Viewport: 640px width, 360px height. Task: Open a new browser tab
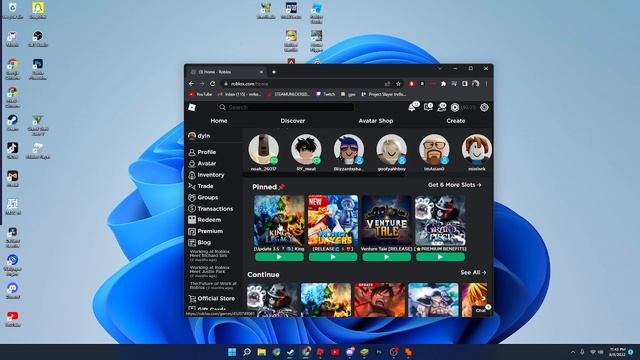(x=274, y=72)
